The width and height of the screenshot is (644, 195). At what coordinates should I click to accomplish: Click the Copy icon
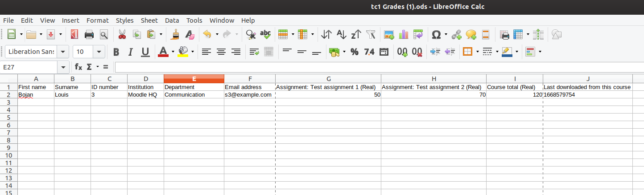tap(137, 34)
